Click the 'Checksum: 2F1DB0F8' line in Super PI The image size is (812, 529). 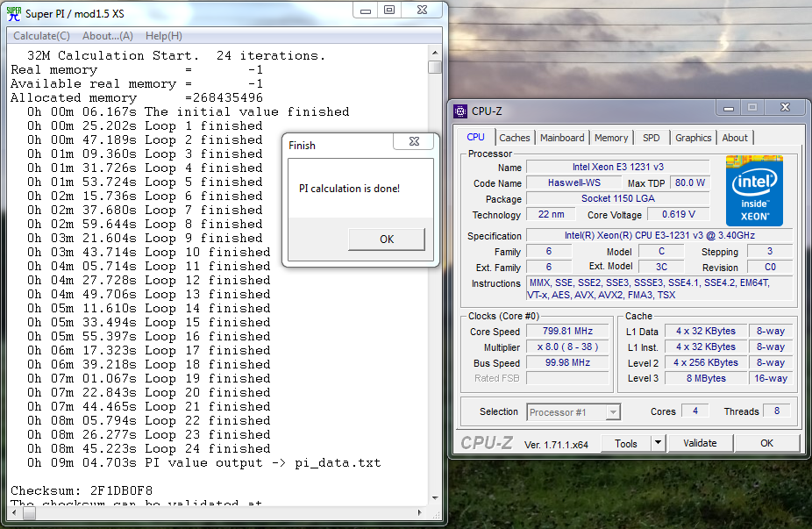click(82, 490)
